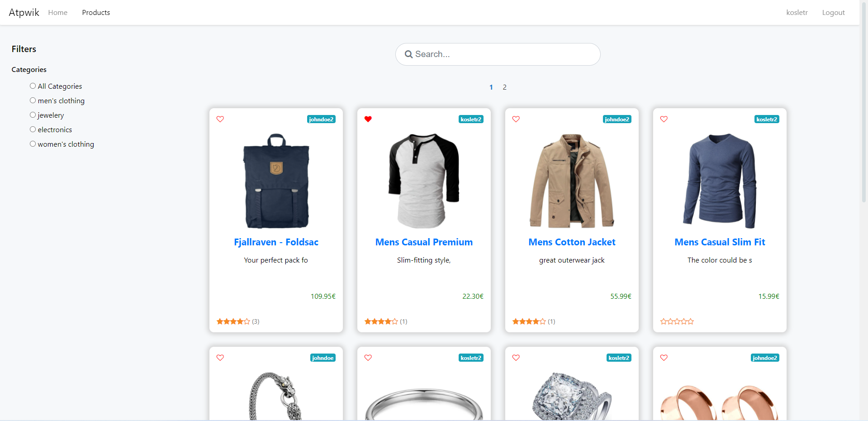This screenshot has height=421, width=868.
Task: Click star rating of Fjallraven Foldsac
Action: tap(233, 321)
